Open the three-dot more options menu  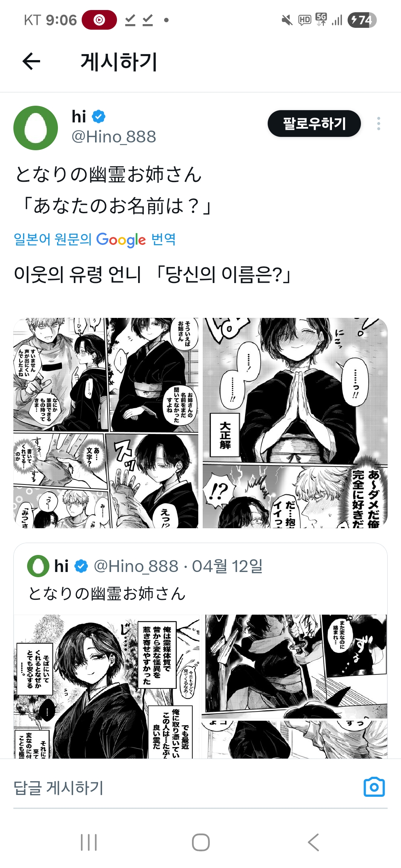(378, 124)
